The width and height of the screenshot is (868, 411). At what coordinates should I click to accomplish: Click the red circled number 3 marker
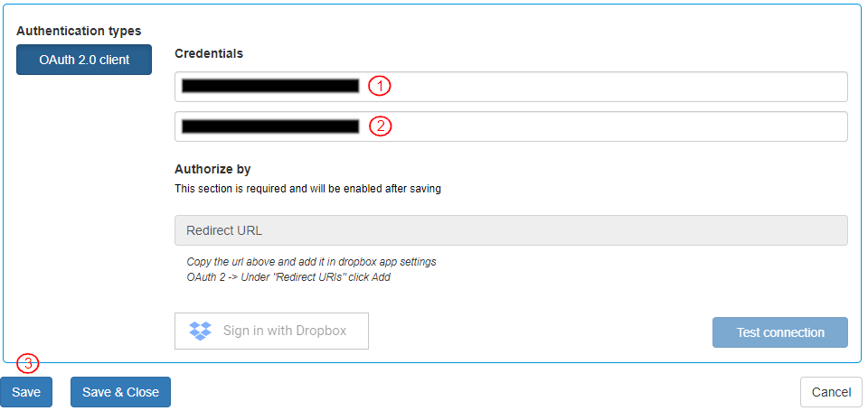click(28, 364)
